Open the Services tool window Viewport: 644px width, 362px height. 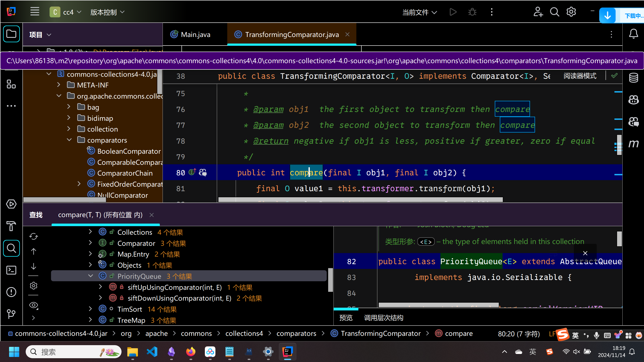[x=11, y=204]
